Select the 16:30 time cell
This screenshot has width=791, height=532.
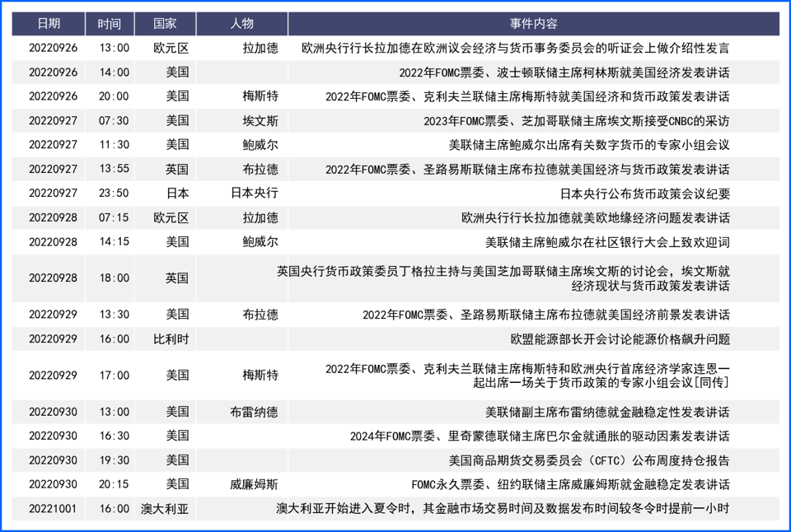(115, 436)
